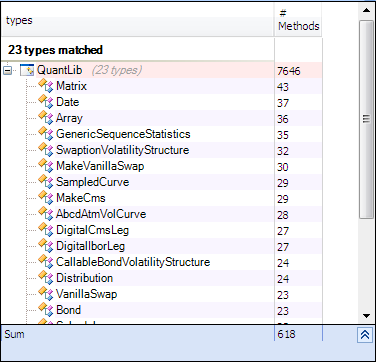
Task: Click the Array type icon
Action: pos(46,118)
